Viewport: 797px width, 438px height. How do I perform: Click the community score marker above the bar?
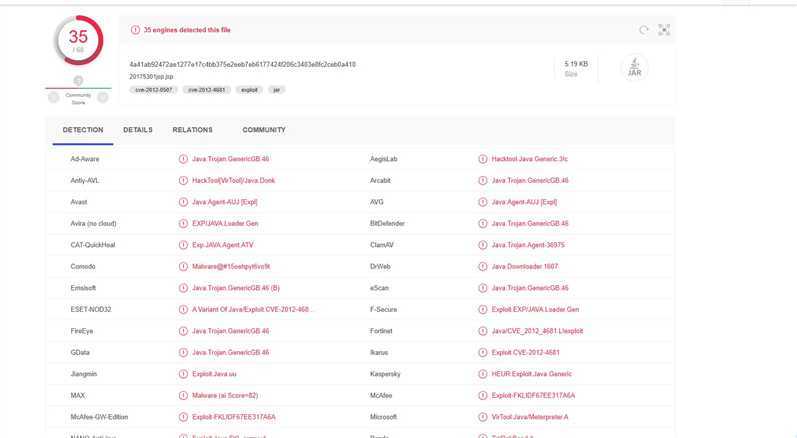[x=78, y=81]
